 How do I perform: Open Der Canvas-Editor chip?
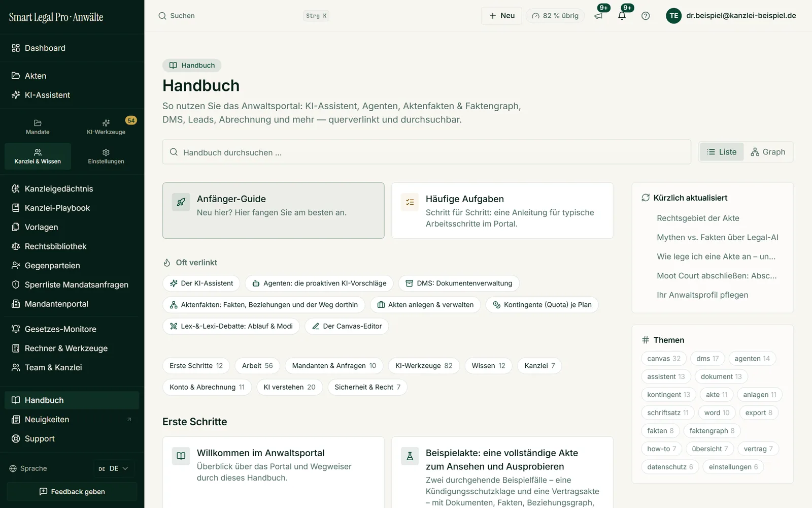tap(347, 326)
